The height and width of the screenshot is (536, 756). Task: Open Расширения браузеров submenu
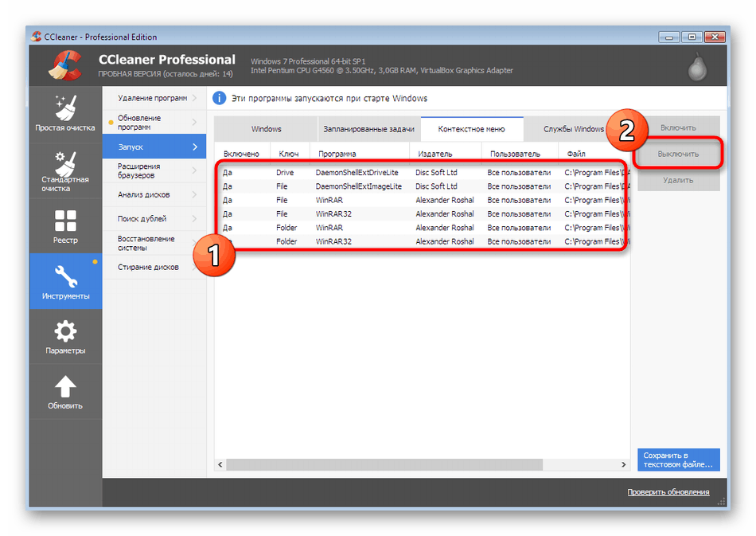(x=154, y=170)
